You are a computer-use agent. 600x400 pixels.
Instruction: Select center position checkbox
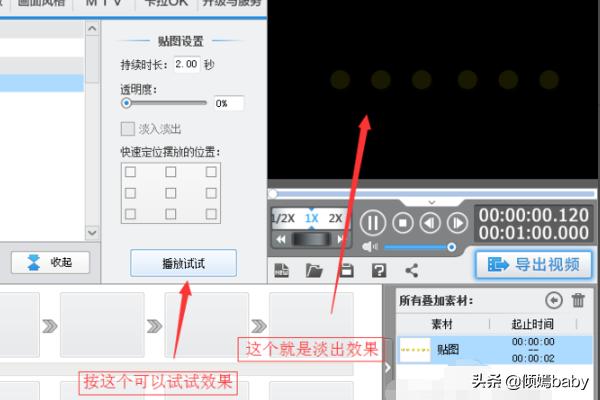pos(171,193)
